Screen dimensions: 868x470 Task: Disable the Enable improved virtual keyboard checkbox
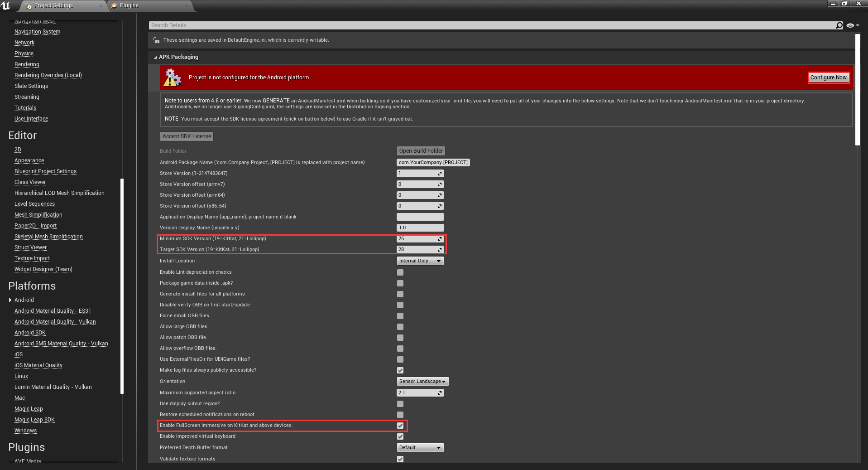tap(400, 436)
